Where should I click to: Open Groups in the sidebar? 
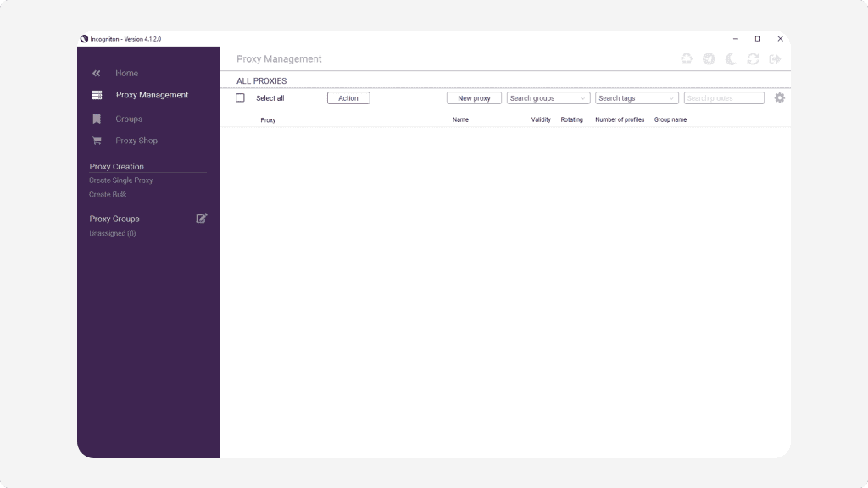(x=129, y=119)
